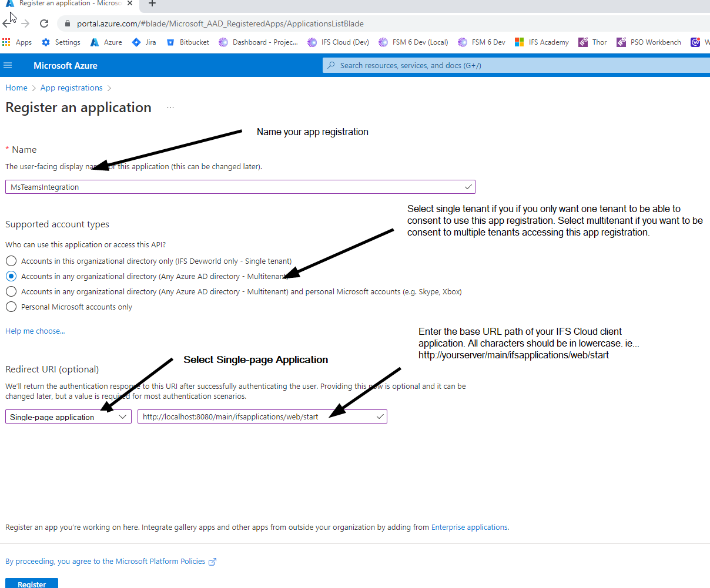Open the Thor bookmark
Viewport: 710px width, 588px height.
(599, 42)
